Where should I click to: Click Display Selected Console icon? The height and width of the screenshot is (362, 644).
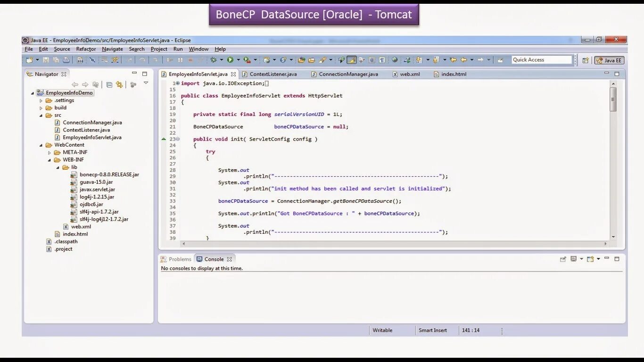(x=573, y=259)
